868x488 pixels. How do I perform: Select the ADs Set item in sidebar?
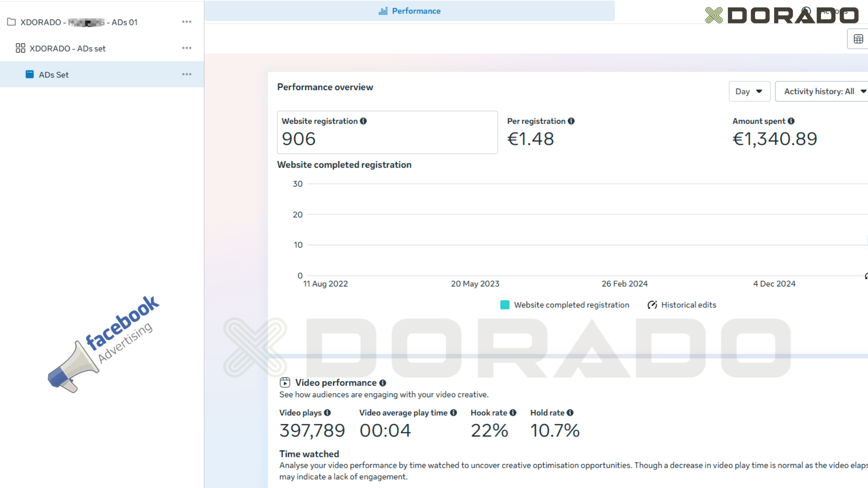tap(102, 75)
